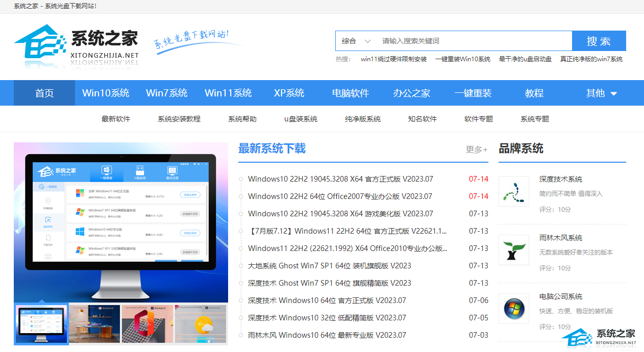Image resolution: width=644 pixels, height=352 pixels.
Task: Open Windows10 22H2 19045.3208 X64 游戏美化版 link
Action: tap(340, 214)
